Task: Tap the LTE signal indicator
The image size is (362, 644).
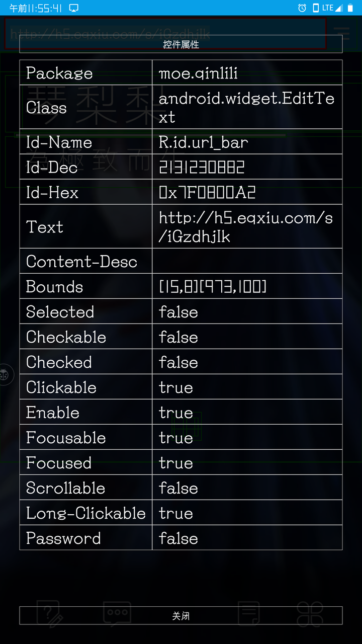Action: point(332,8)
